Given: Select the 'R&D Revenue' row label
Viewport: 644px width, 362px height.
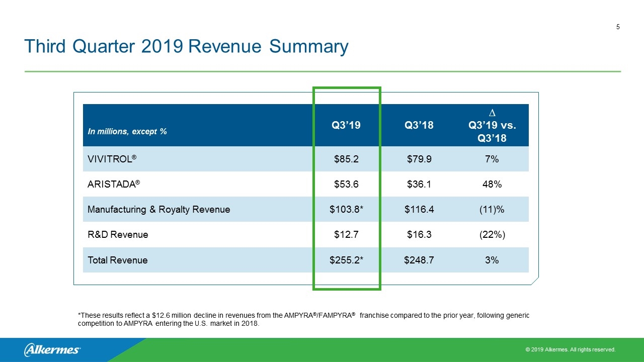Looking at the screenshot, I should click(118, 235).
